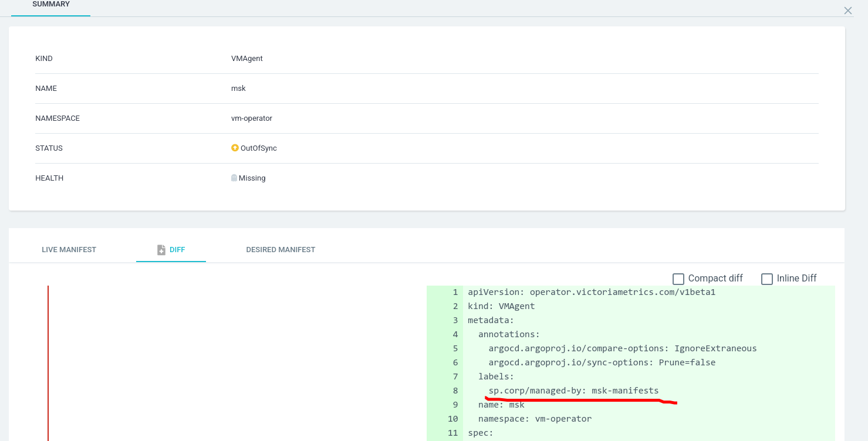Enable the Compact diff option
This screenshot has width=868, height=441.
click(678, 278)
